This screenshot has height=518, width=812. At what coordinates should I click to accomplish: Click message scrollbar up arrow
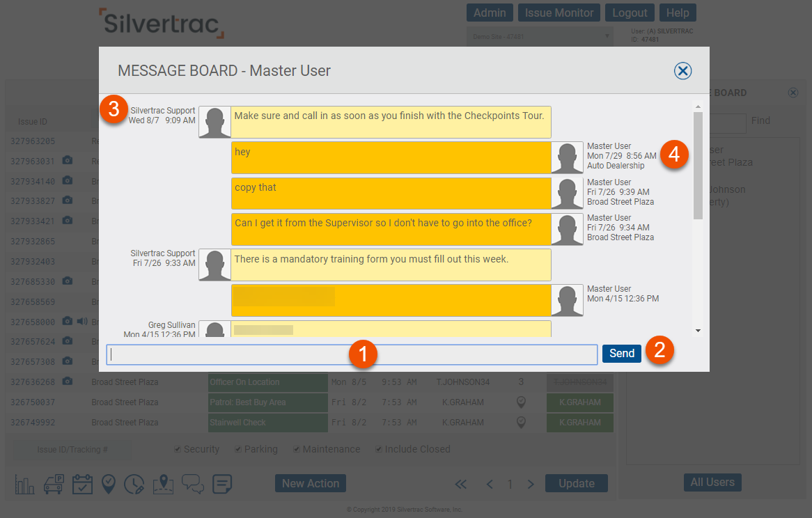tap(698, 107)
